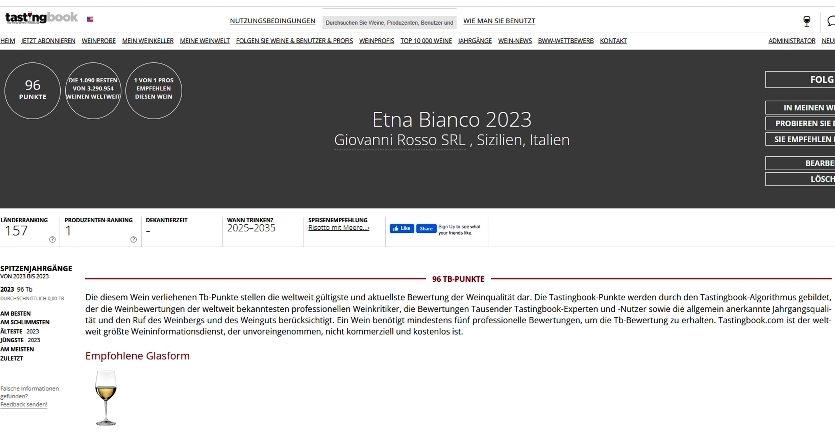Open Mein Weinkeller menu item
This screenshot has width=835, height=433.
[x=148, y=41]
